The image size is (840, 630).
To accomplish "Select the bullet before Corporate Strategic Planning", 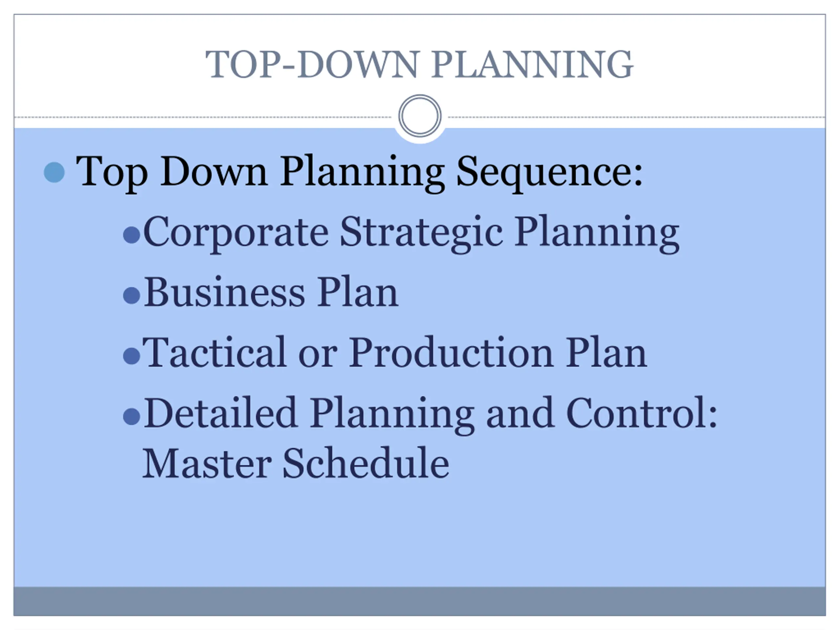I will (132, 235).
